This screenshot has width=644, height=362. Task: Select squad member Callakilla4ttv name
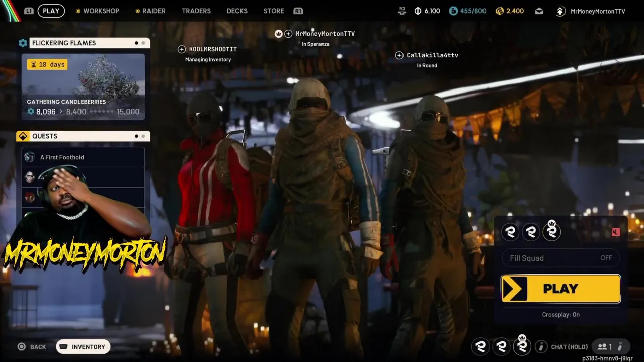[432, 55]
